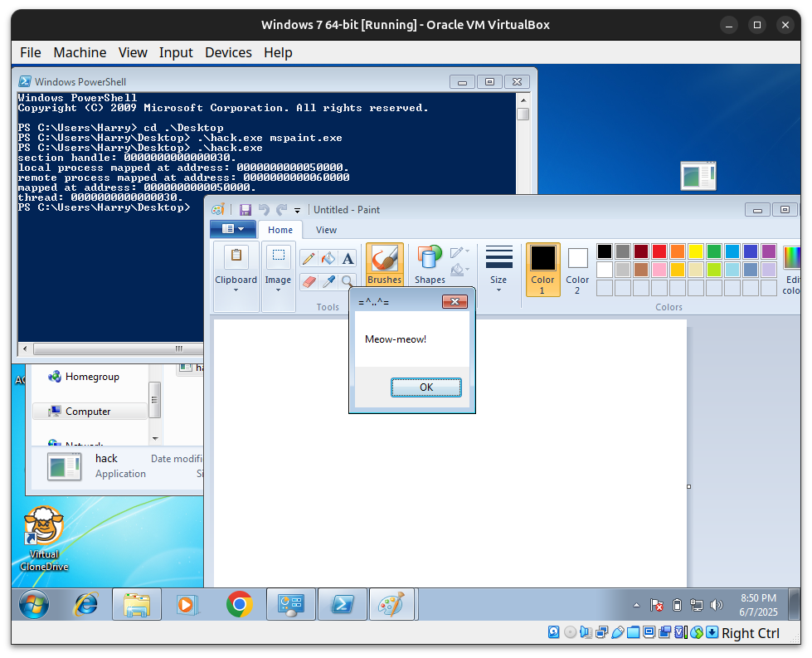Select the Magnifier tool in Paint

(x=347, y=281)
